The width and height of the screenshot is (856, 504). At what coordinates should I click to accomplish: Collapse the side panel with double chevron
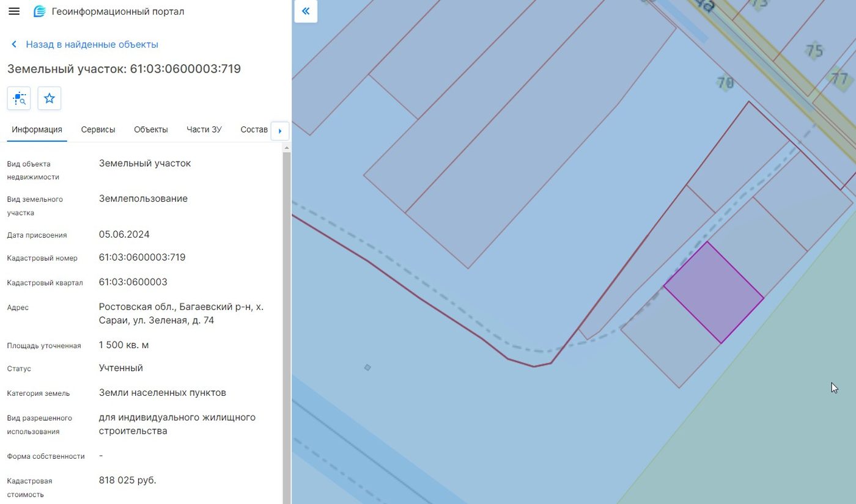point(306,11)
